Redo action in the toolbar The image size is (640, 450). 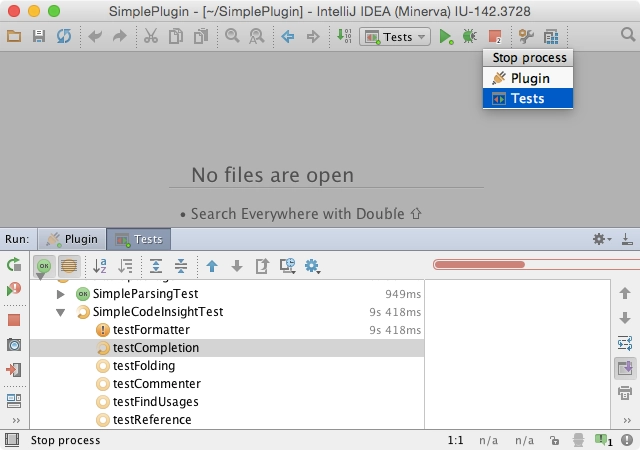click(120, 36)
